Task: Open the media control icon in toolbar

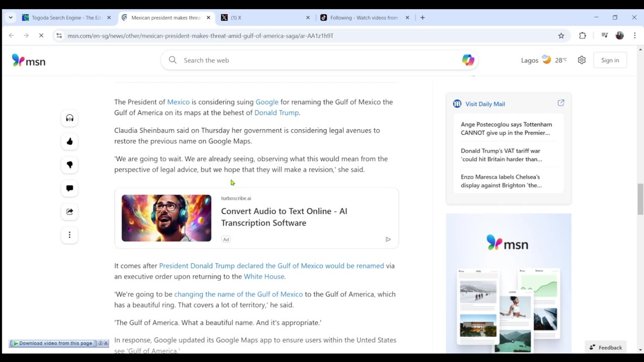Action: [605, 36]
